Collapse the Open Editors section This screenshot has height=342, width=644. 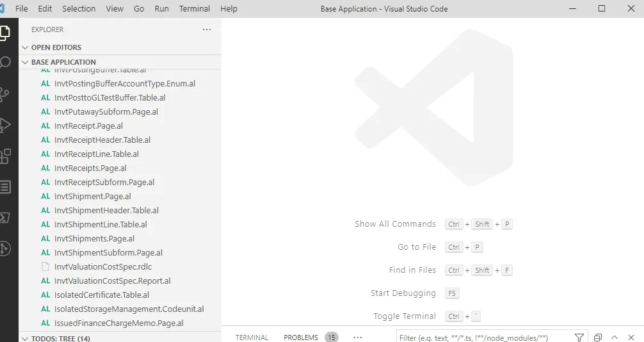pos(25,47)
